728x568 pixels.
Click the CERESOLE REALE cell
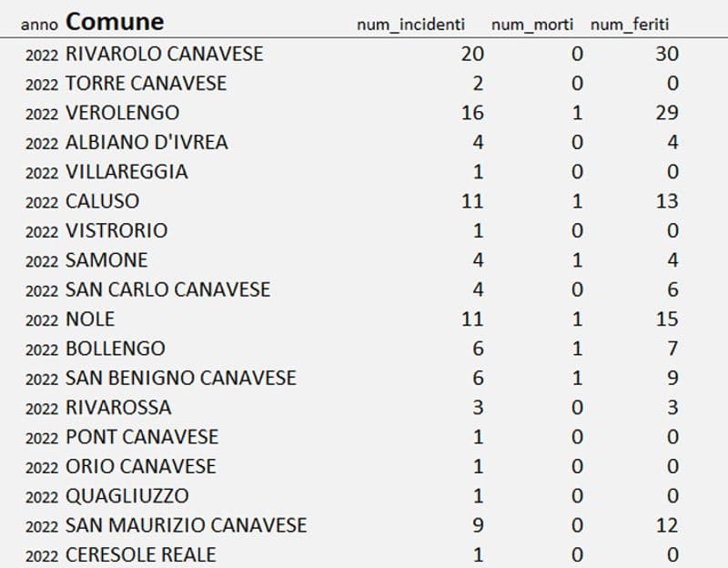click(x=140, y=554)
